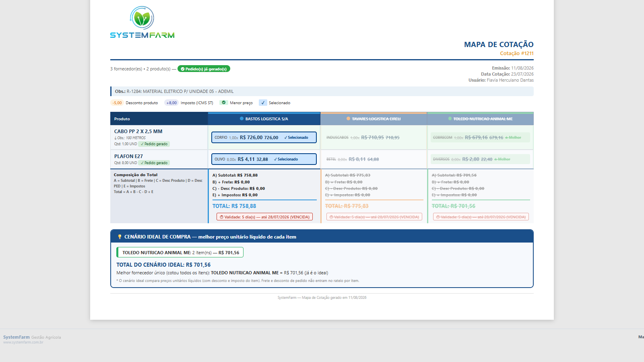Click the footer Mapa de Cotação gerado em 11/08/2026
The height and width of the screenshot is (362, 644).
click(322, 298)
